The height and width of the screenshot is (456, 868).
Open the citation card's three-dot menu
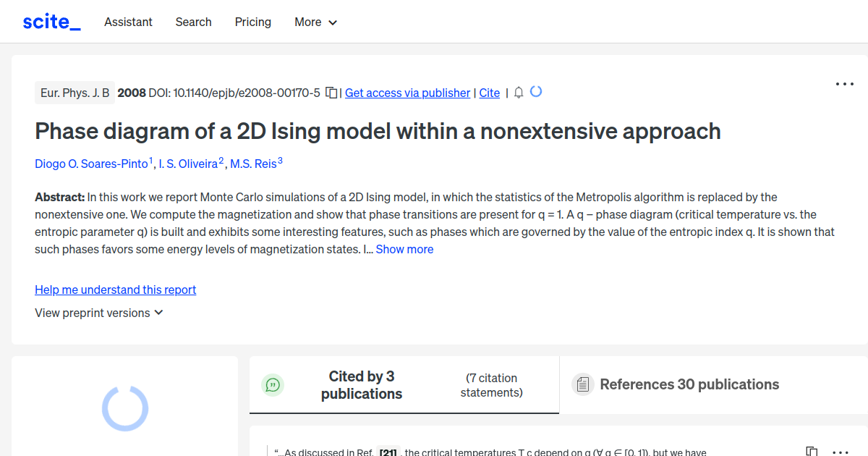(x=839, y=452)
